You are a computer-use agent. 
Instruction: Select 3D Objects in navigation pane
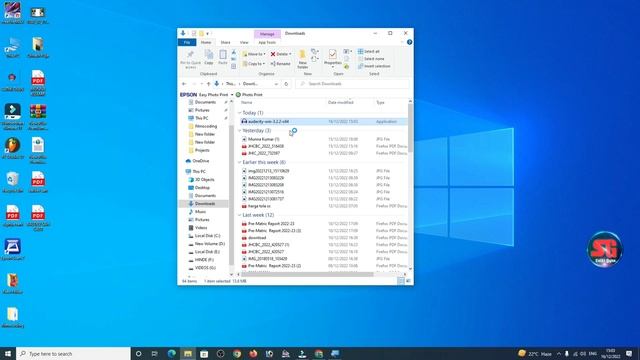[201, 180]
